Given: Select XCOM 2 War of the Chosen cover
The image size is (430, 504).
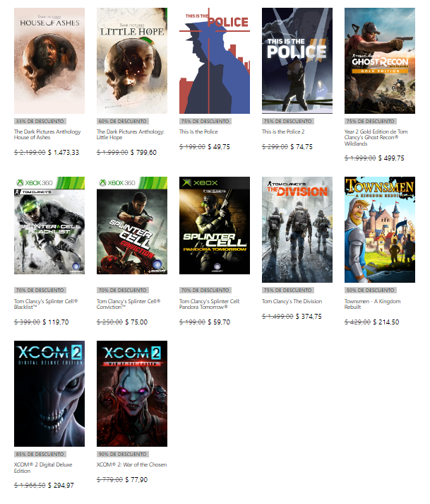Looking at the screenshot, I should click(x=131, y=394).
